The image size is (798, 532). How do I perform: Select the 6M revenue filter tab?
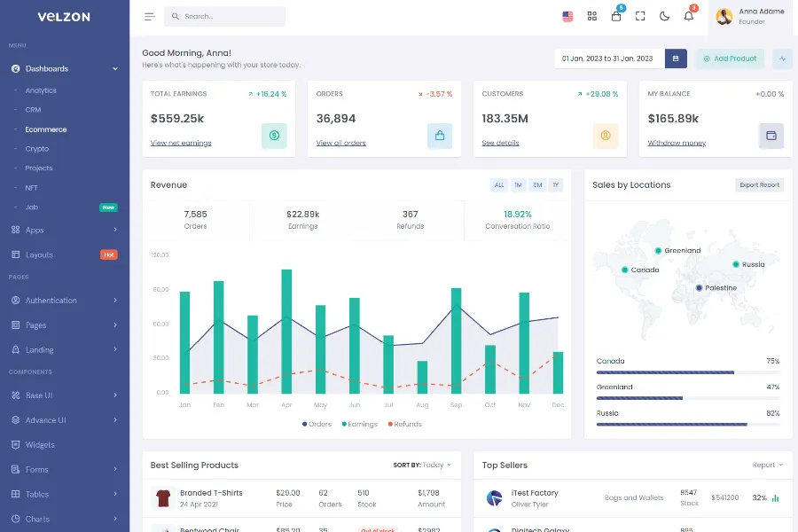537,185
